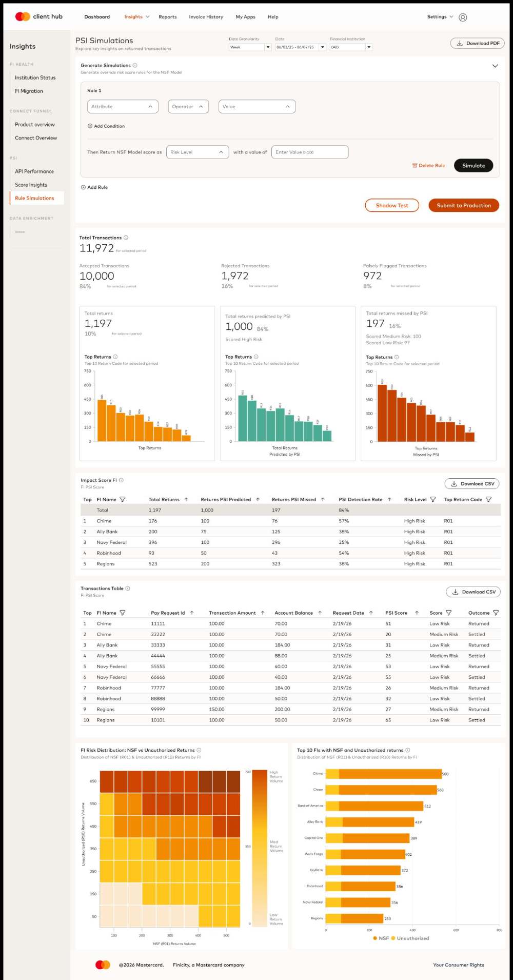Open My Apps in navigation

pyautogui.click(x=246, y=17)
